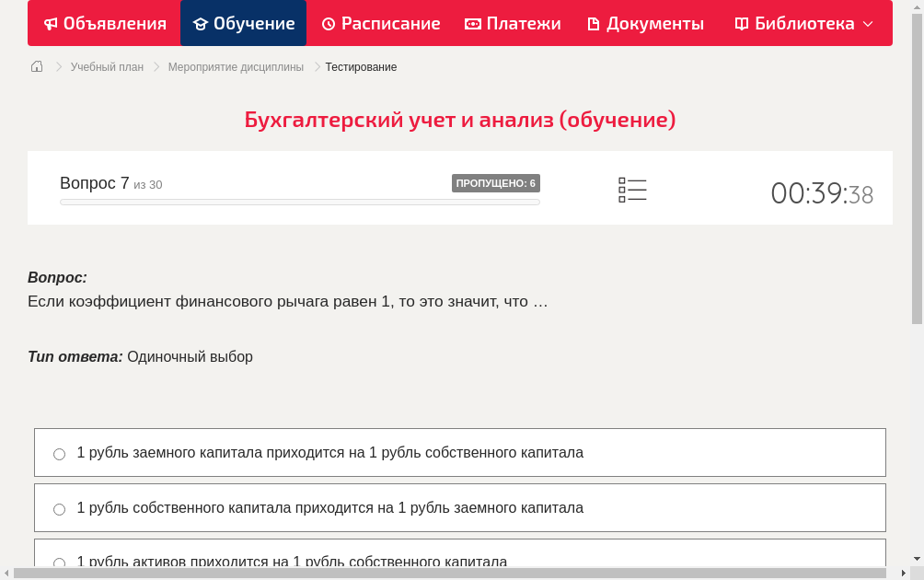Click the home icon in the breadcrumb

36,66
